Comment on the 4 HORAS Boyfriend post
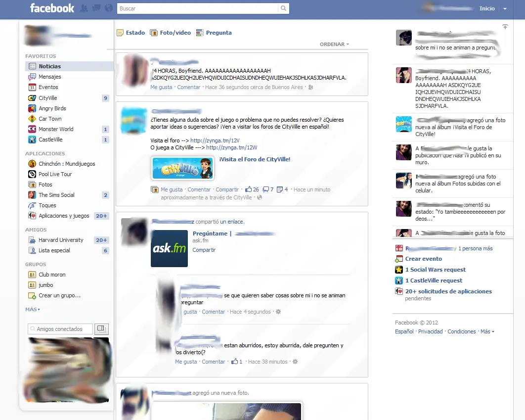525x420 pixels. 188,87
